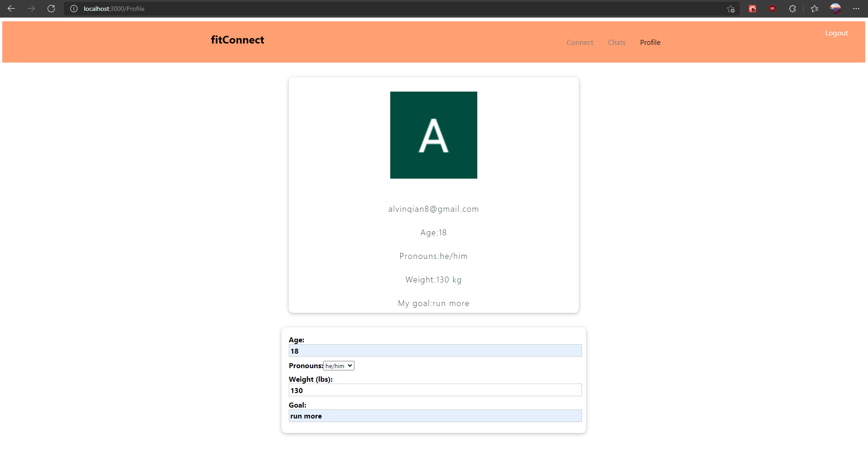The image size is (868, 457).
Task: Reload the page with the refresh icon
Action: pos(51,9)
